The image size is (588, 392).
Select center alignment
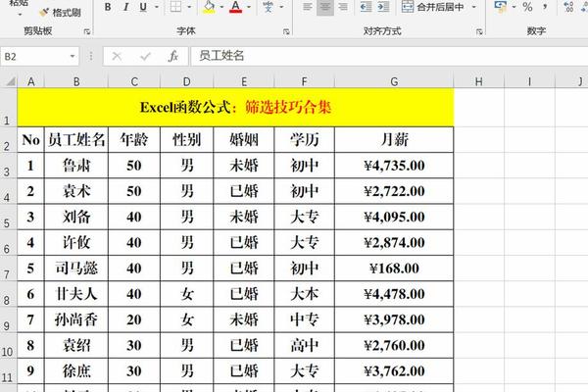[324, 7]
